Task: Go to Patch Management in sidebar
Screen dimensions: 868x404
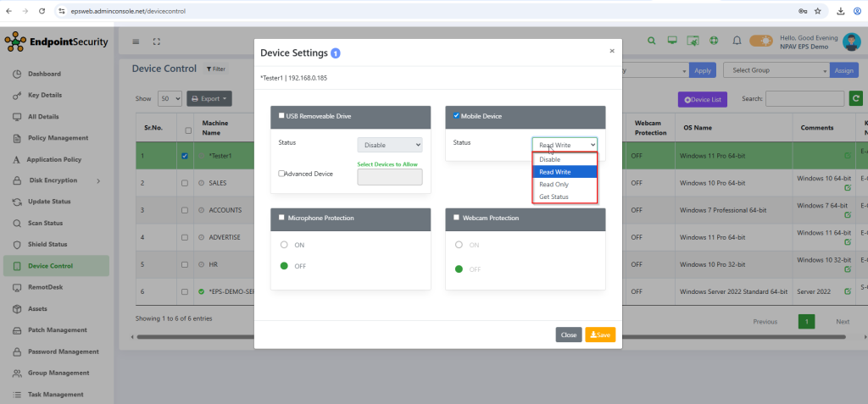Action: click(x=57, y=330)
